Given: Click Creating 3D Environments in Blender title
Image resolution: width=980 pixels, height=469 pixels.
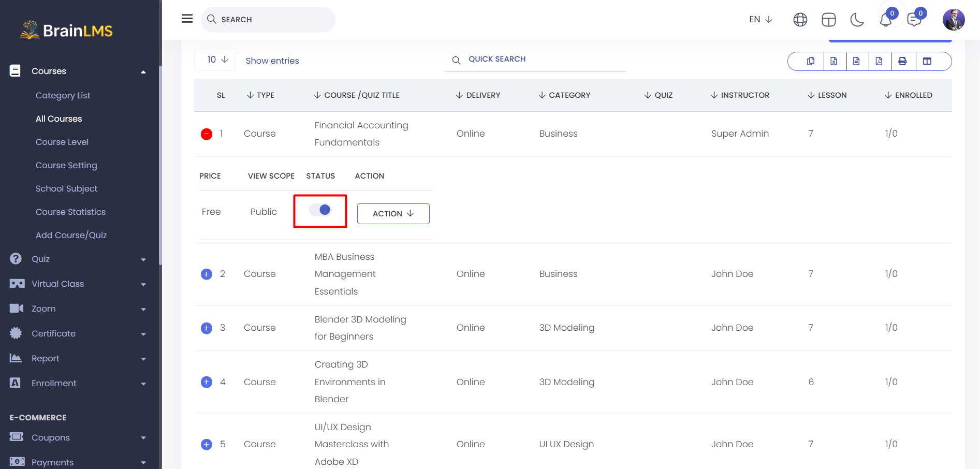Looking at the screenshot, I should tap(350, 382).
